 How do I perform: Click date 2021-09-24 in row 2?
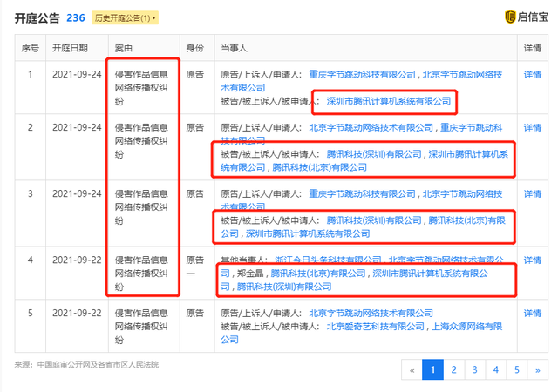click(x=77, y=127)
